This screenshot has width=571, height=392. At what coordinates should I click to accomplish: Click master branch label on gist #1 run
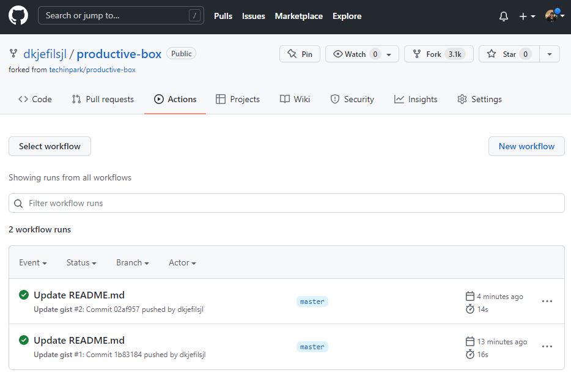[312, 347]
